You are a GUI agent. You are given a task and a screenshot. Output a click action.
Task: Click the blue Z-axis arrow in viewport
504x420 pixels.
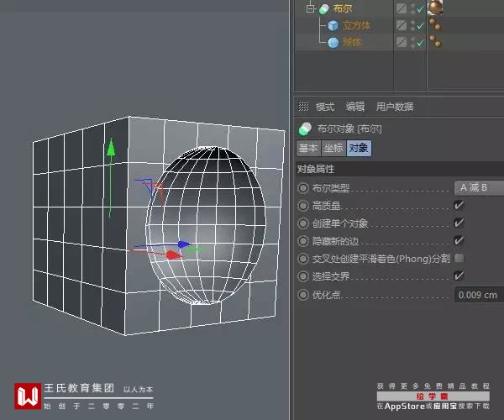tap(184, 244)
